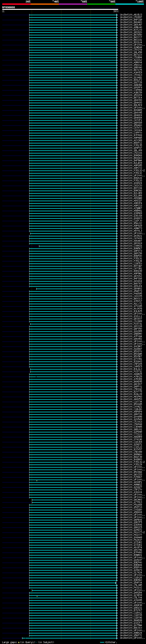Screen dimensions: 146x644
Task: Select hit UniRef100_P35132-2
Action: 132,171
